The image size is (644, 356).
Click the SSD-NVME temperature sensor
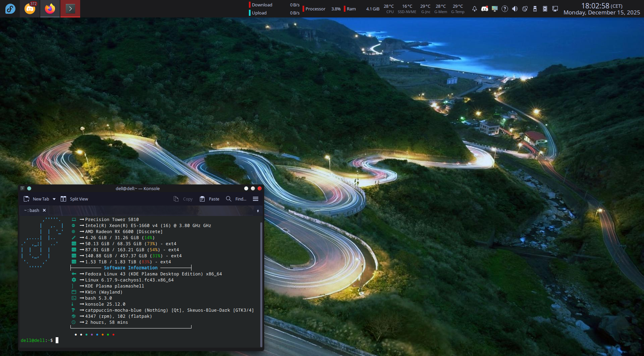click(x=407, y=9)
